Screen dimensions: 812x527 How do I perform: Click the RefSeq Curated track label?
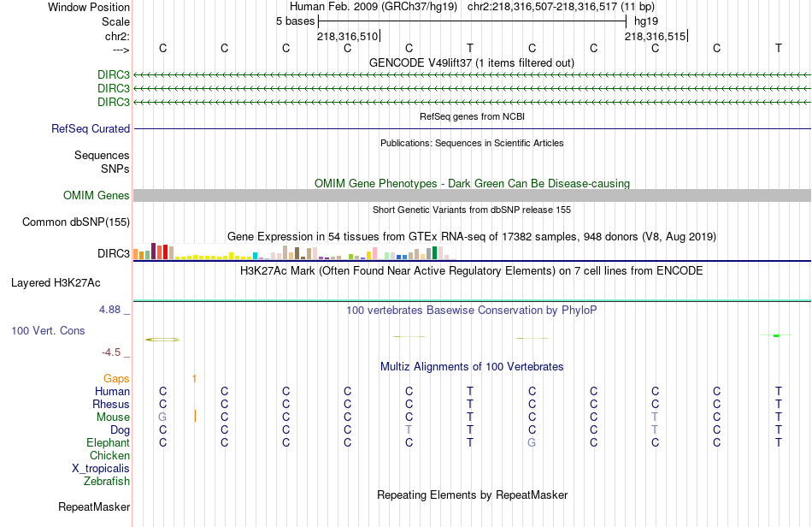[x=90, y=128]
